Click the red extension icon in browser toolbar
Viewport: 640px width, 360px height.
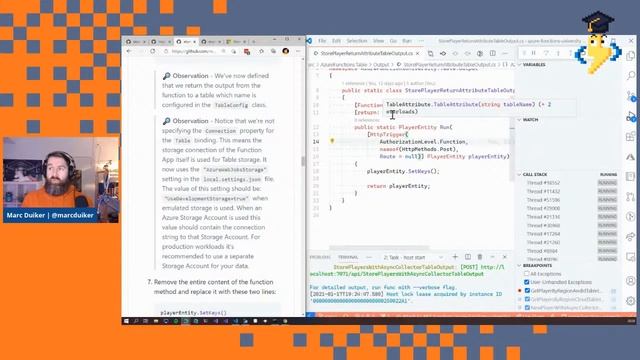247,51
